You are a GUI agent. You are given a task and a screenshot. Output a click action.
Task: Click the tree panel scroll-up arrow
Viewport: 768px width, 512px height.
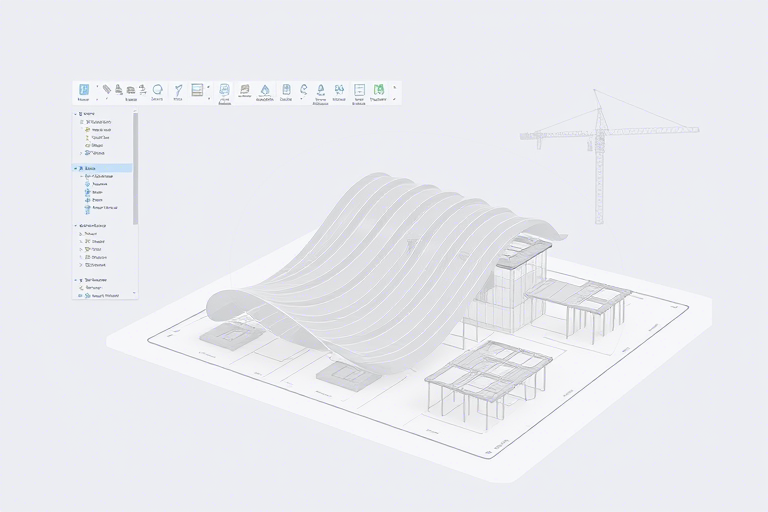pyautogui.click(x=135, y=111)
